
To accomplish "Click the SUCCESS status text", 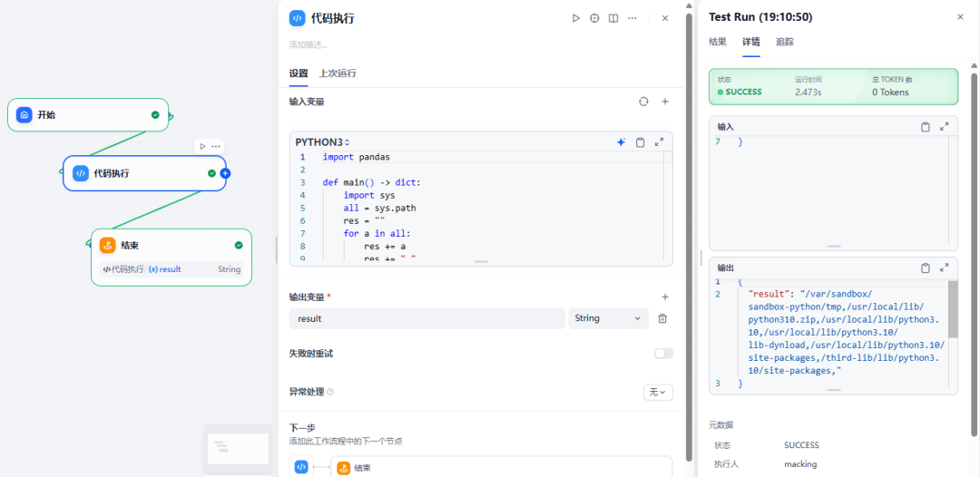I will coord(743,92).
